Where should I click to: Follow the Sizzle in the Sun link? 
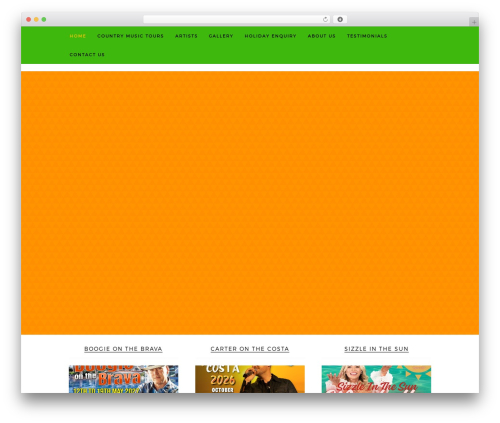point(376,349)
